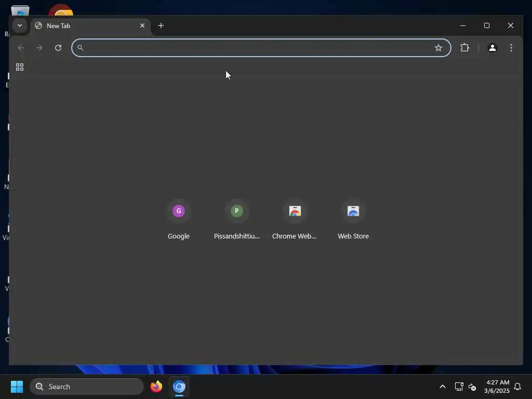The width and height of the screenshot is (532, 399).
Task: Launch Firefox from the taskbar
Action: pos(156,387)
